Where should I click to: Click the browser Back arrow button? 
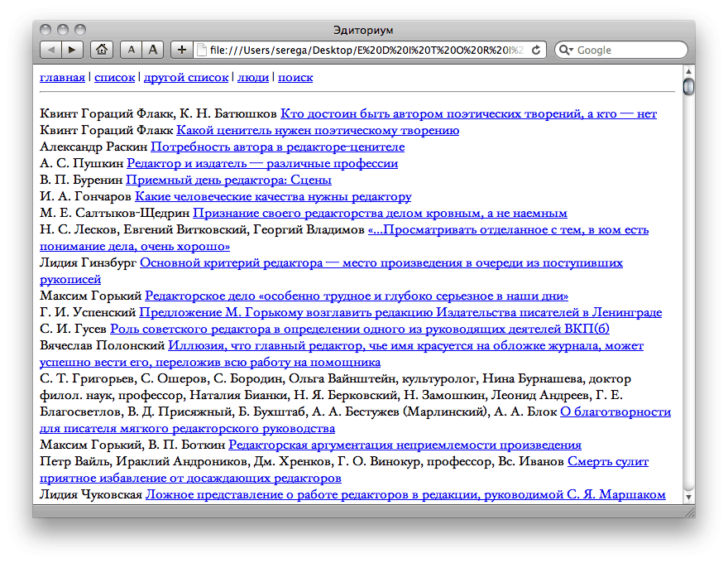click(x=50, y=50)
